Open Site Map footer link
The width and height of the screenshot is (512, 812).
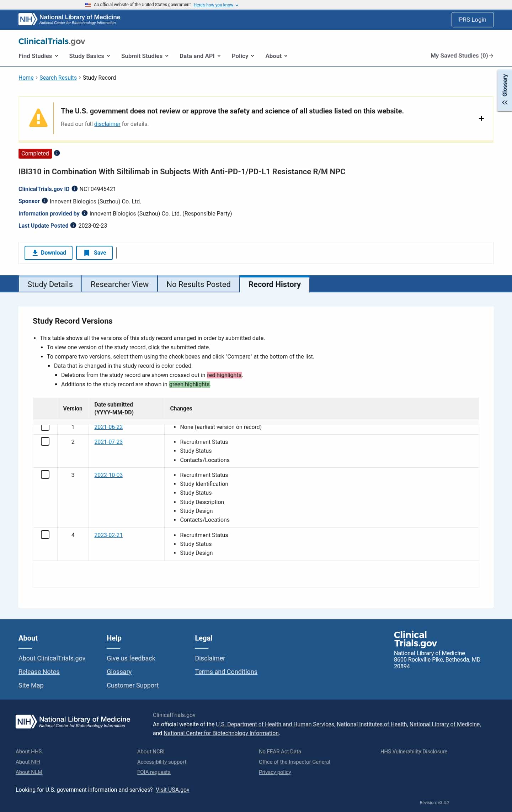tap(31, 685)
